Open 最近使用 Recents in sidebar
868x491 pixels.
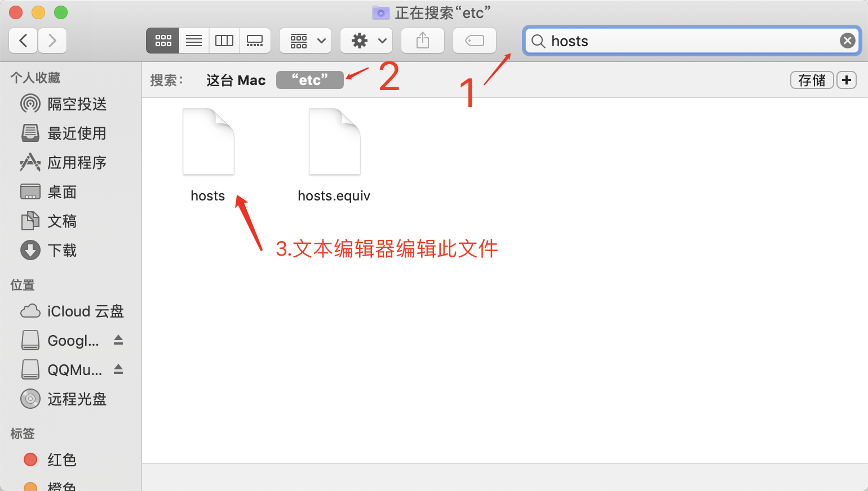(70, 133)
